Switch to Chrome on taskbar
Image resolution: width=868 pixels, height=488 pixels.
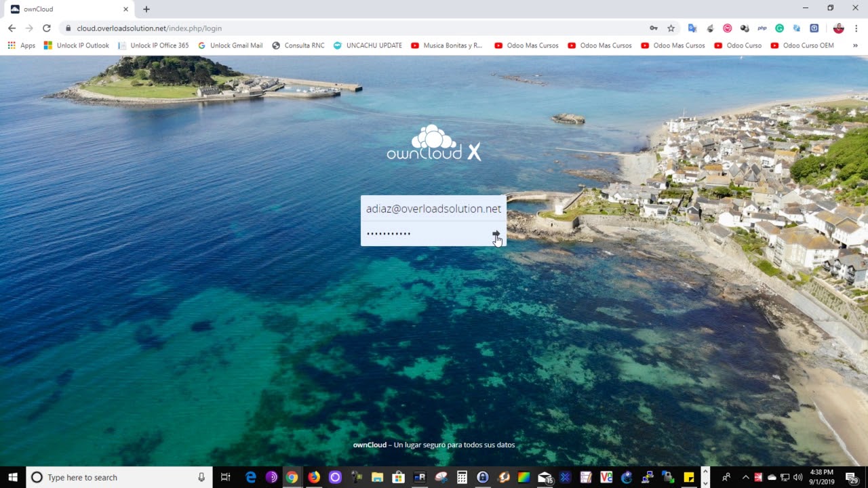[292, 477]
